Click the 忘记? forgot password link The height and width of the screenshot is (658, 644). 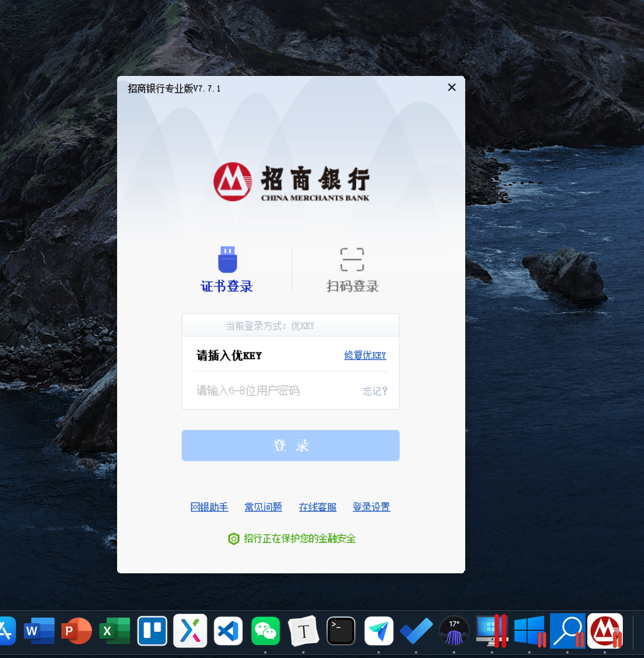point(375,391)
